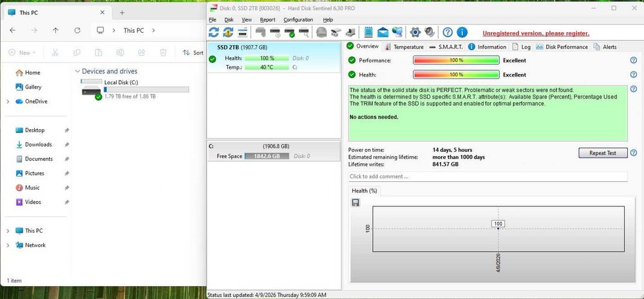
Task: Switch to the Alerts tab
Action: pyautogui.click(x=605, y=47)
